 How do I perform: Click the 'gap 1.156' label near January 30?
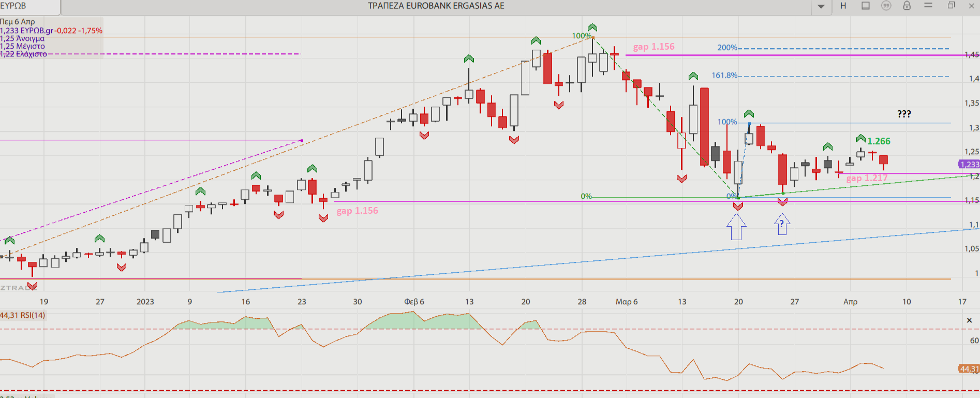[x=357, y=211]
